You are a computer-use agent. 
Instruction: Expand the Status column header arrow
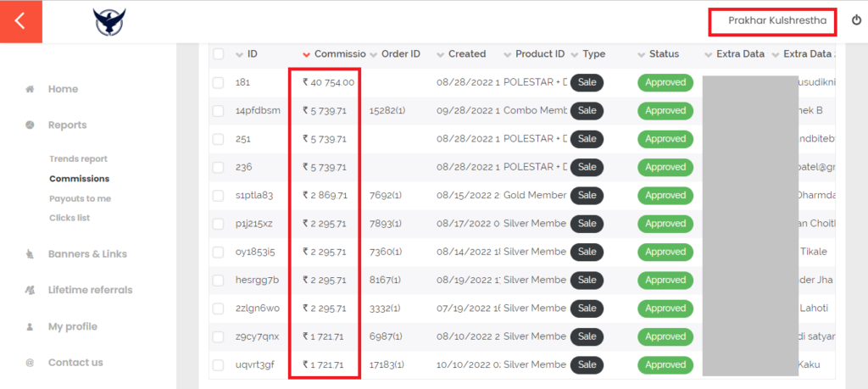pos(641,54)
